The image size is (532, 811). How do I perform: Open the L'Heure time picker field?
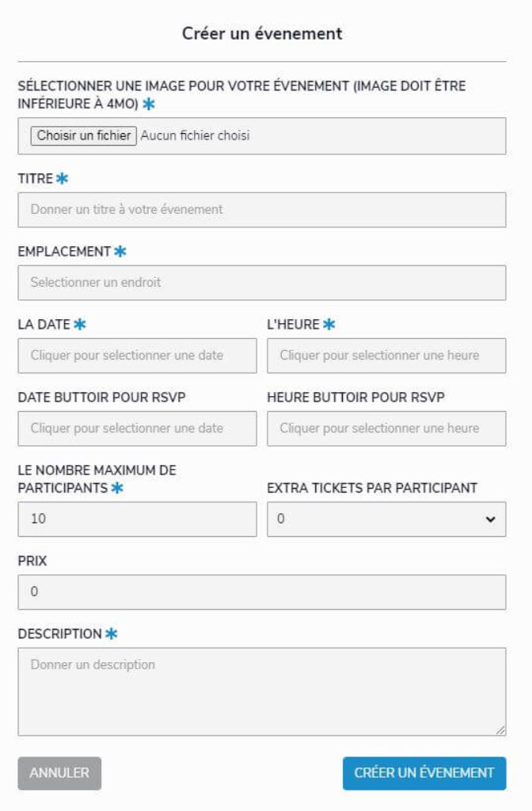(x=386, y=356)
